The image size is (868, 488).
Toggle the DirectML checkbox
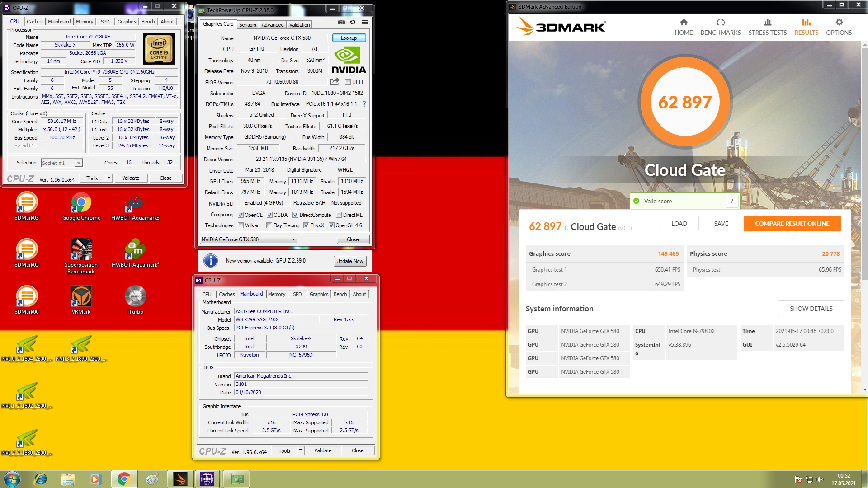point(339,215)
